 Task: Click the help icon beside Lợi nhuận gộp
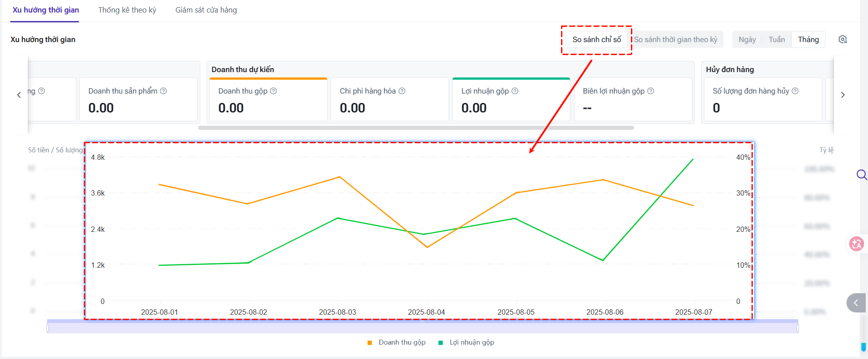click(515, 91)
